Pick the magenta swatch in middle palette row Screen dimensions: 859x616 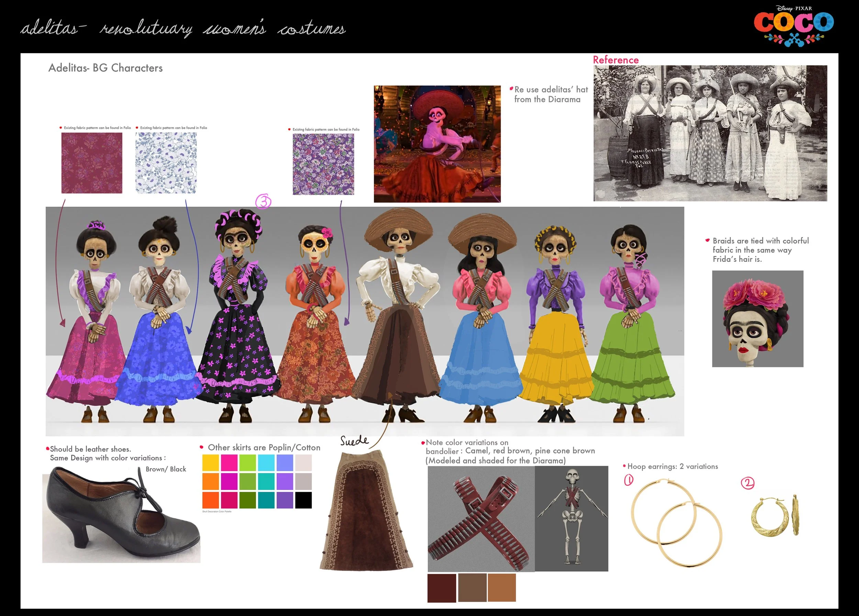229,481
